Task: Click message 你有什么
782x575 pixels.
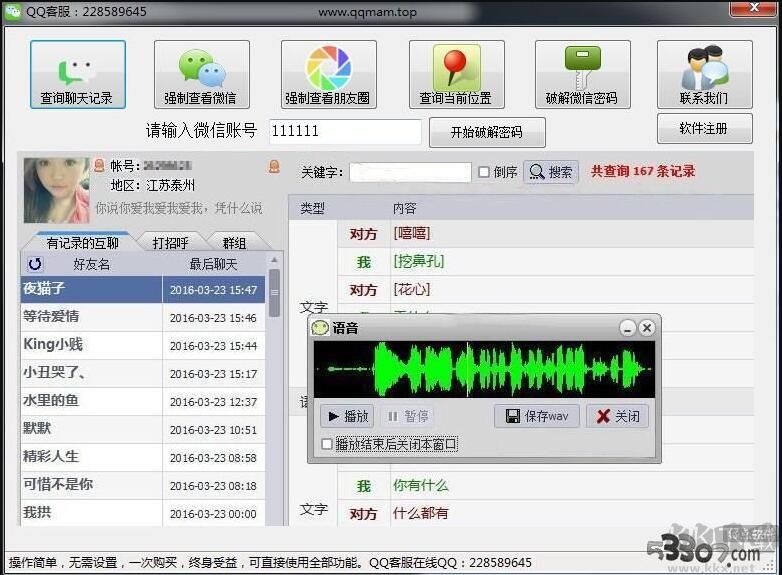Action: (x=421, y=485)
